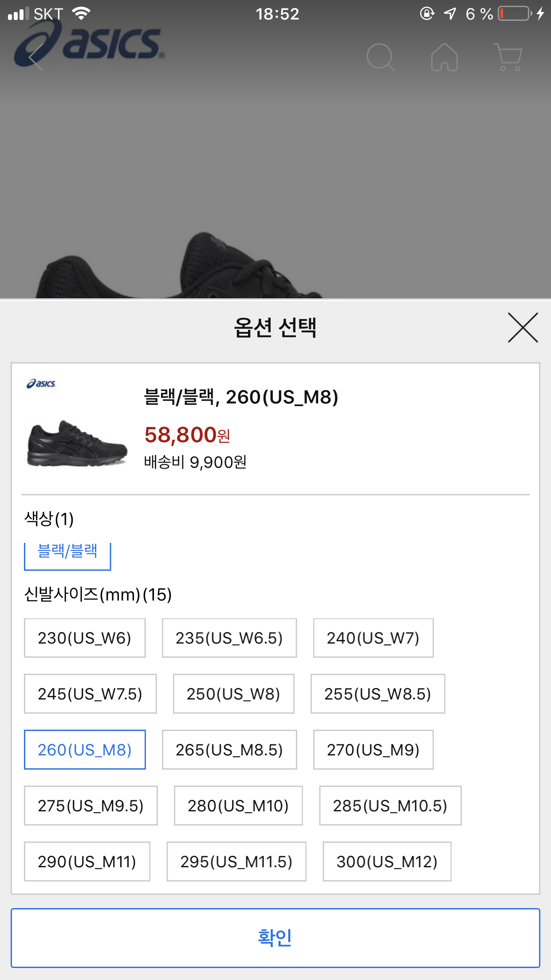Screen dimensions: 551x980
Task: Deselect the highlighted 260(US_M8) size
Action: coord(85,750)
